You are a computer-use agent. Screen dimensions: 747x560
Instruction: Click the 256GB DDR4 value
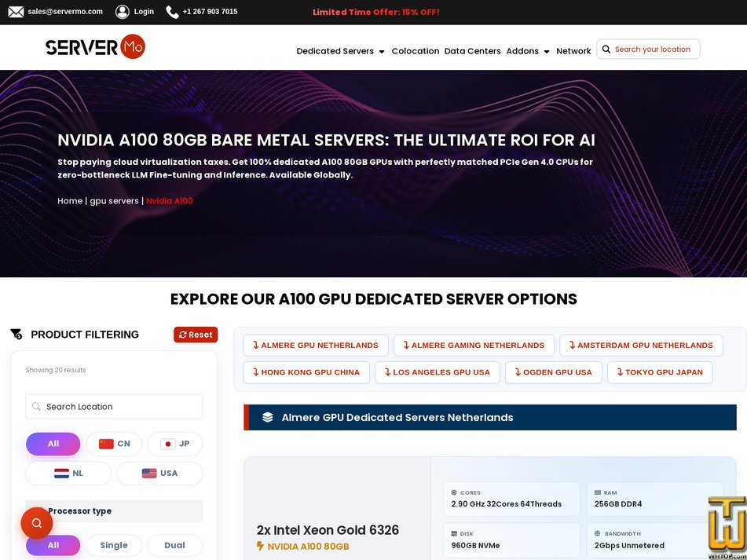pyautogui.click(x=618, y=503)
